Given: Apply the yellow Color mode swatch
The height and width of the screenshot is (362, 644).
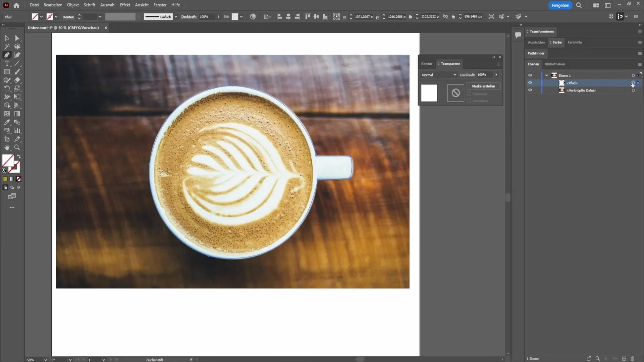Looking at the screenshot, I should coord(5,179).
